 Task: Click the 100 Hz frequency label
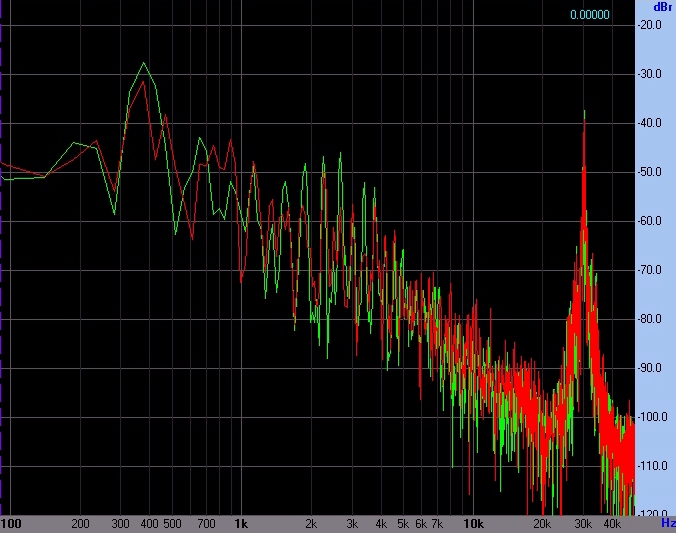(11, 524)
